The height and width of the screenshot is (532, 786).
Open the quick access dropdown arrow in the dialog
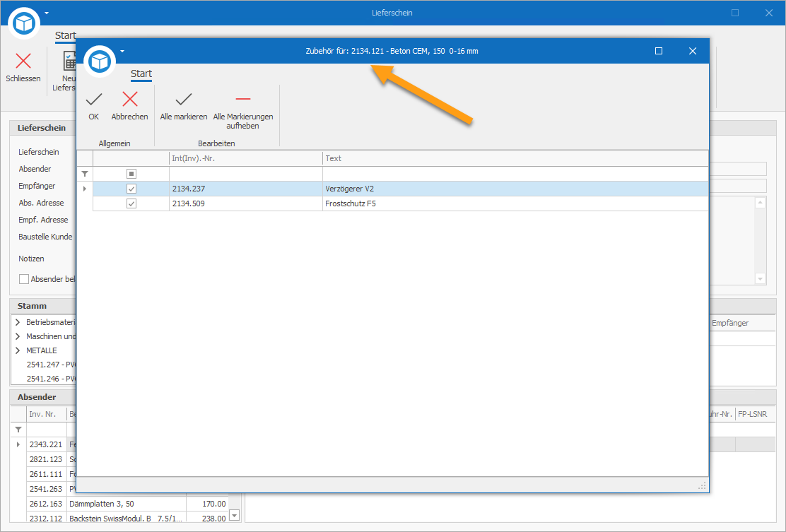(x=122, y=51)
